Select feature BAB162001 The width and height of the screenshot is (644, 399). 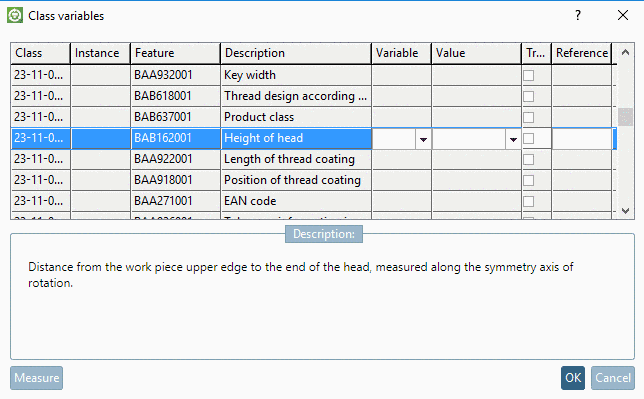175,138
